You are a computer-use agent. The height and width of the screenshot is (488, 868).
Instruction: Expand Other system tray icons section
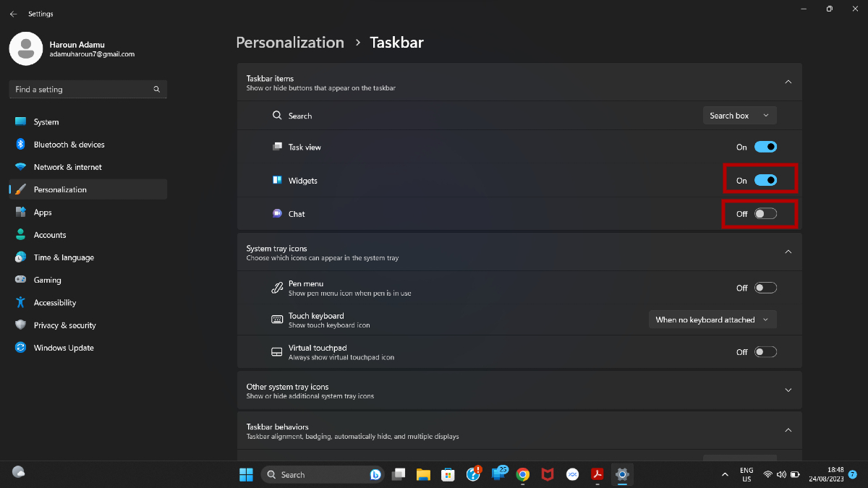[788, 390]
